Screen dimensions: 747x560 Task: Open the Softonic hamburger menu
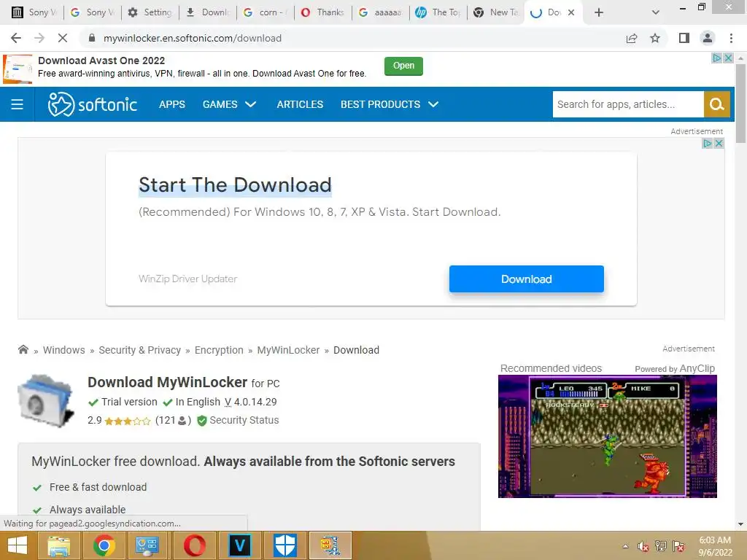18,104
